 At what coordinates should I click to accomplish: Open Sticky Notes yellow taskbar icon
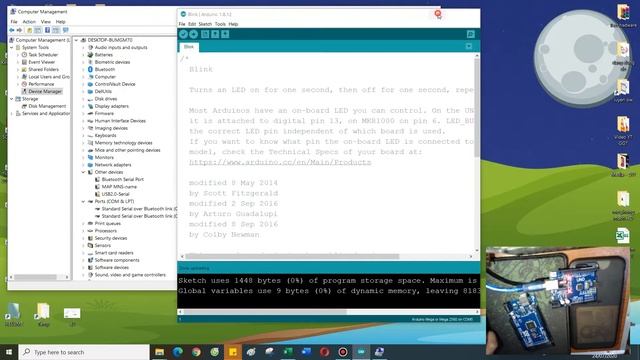(233, 352)
